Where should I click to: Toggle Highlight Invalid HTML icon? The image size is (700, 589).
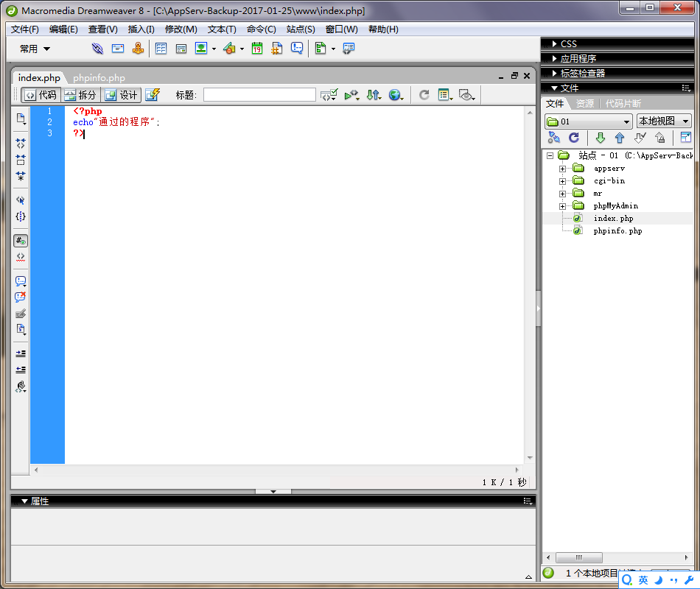tap(21, 257)
